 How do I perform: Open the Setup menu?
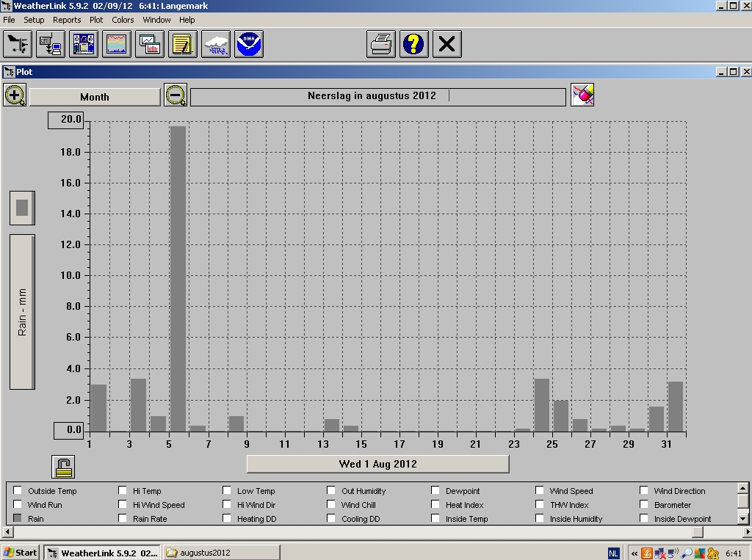34,20
